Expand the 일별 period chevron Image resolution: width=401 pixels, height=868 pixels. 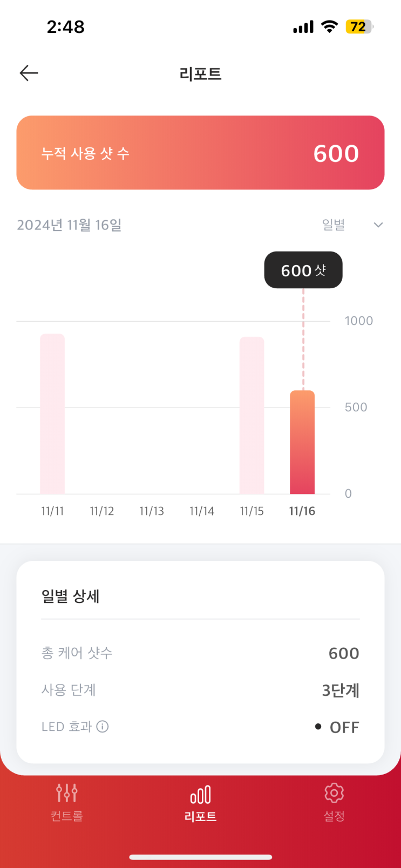coord(378,225)
